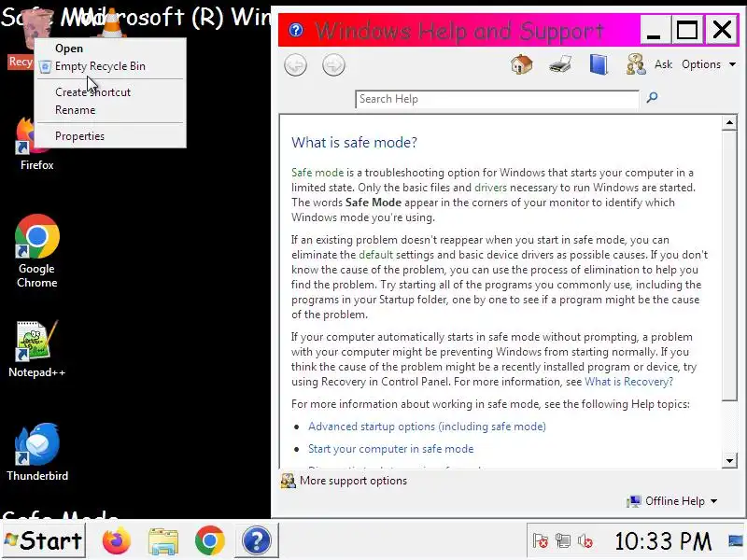This screenshot has width=747, height=560.
Task: Click the scrollbar up arrow in help pane
Action: coord(729,123)
